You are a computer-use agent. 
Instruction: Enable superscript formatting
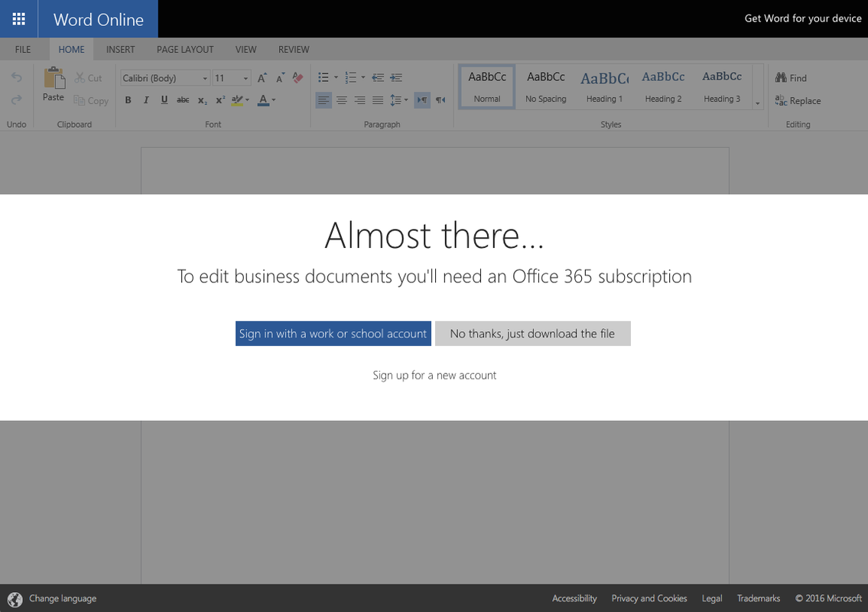click(219, 100)
